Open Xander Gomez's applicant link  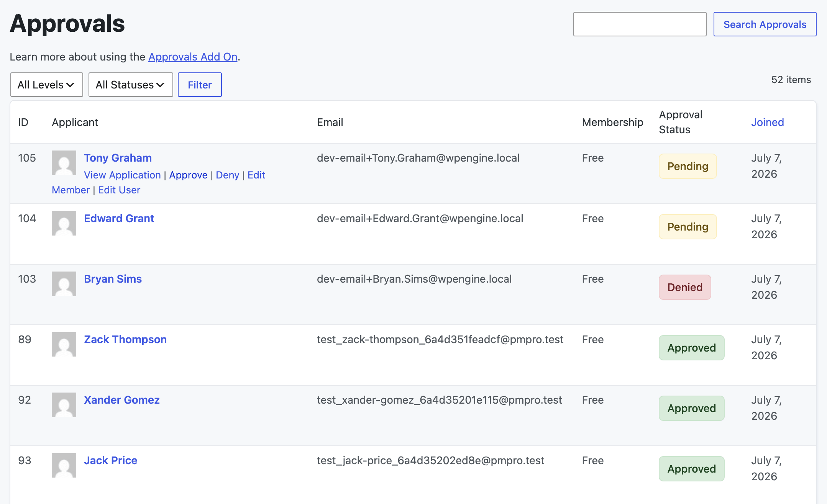pyautogui.click(x=121, y=400)
